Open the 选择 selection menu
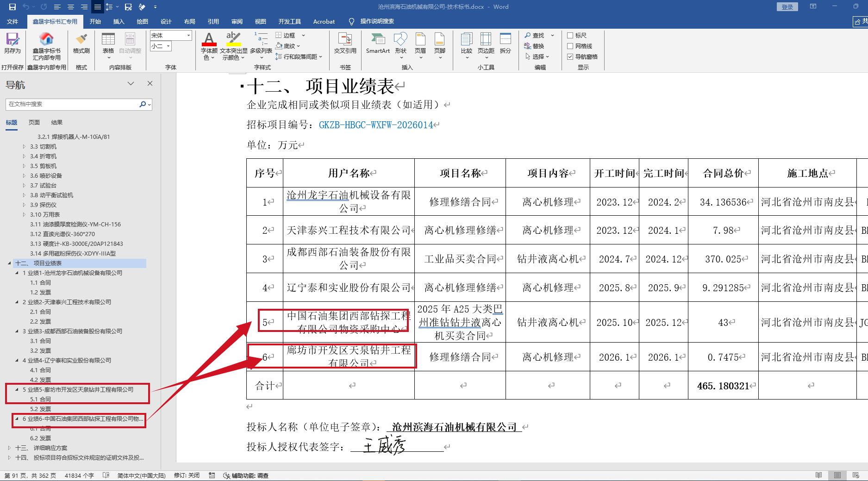Viewport: 868px width, 481px height. pyautogui.click(x=537, y=56)
